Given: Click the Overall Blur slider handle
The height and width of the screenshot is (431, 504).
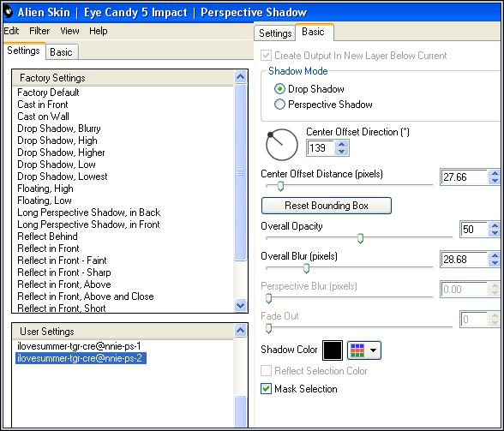Looking at the screenshot, I should pos(306,268).
